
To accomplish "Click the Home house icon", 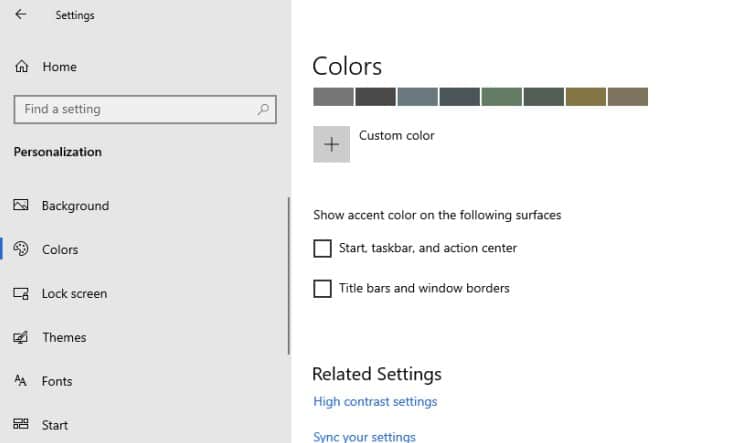I will [21, 66].
